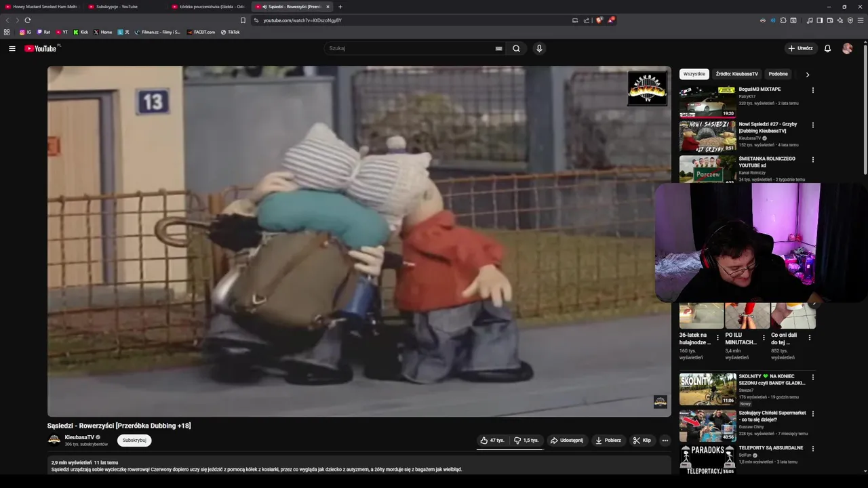Click the KieubasaTV channel avatar
The image size is (868, 488).
tap(54, 441)
